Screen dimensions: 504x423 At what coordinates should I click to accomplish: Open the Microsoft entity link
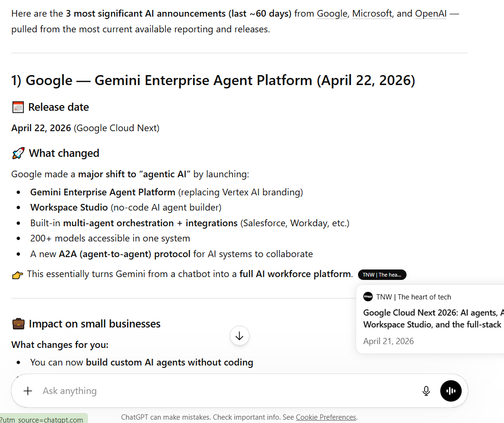click(372, 13)
